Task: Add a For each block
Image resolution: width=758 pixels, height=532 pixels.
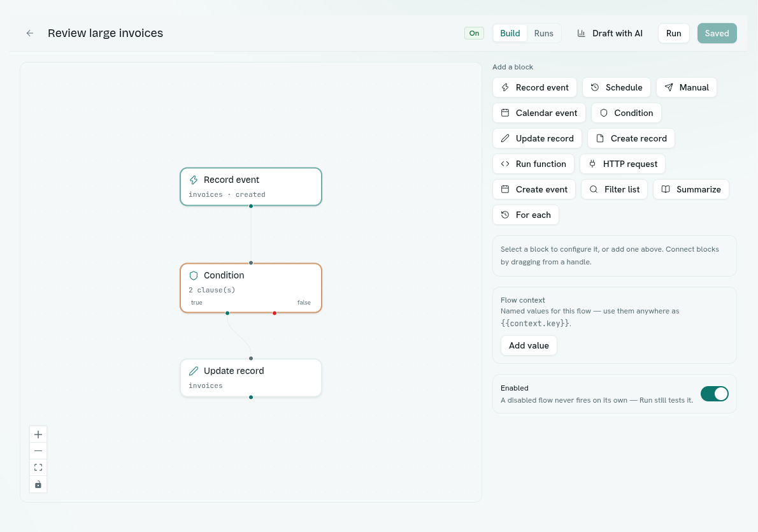Action: click(526, 215)
